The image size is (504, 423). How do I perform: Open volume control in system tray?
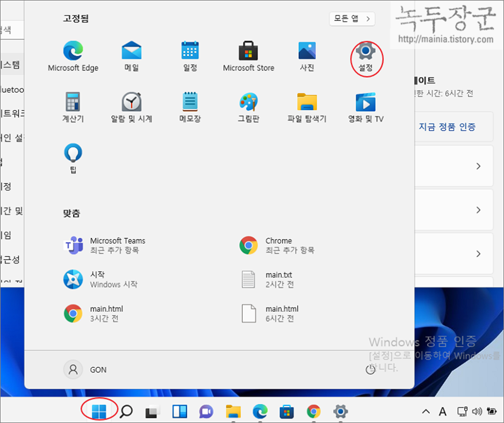[477, 411]
